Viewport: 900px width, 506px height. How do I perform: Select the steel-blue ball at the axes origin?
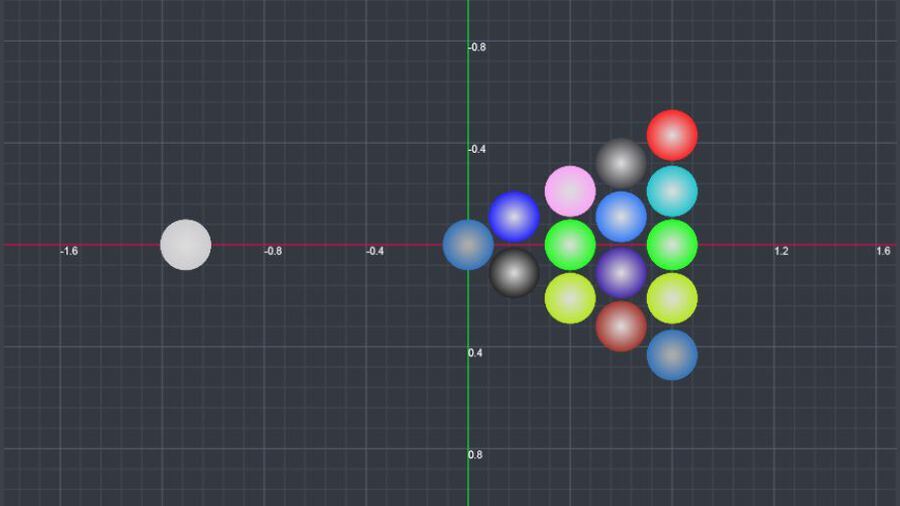point(468,245)
